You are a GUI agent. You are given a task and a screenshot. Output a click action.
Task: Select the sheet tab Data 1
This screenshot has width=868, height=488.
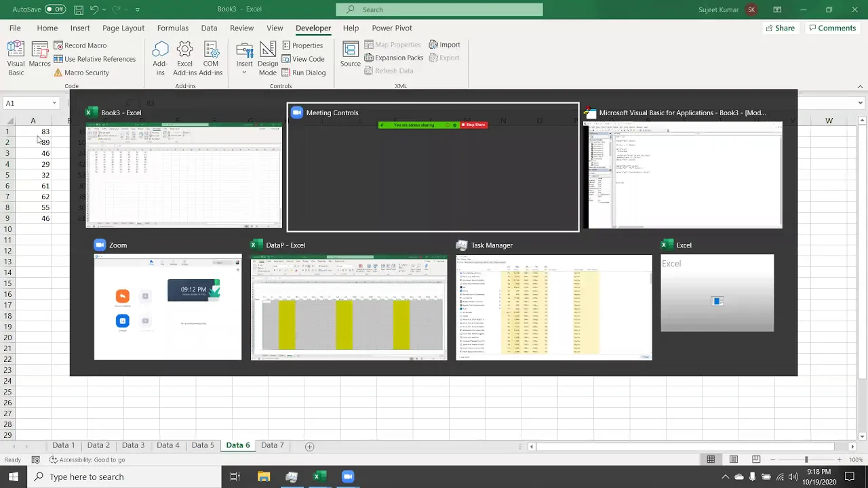(x=64, y=445)
